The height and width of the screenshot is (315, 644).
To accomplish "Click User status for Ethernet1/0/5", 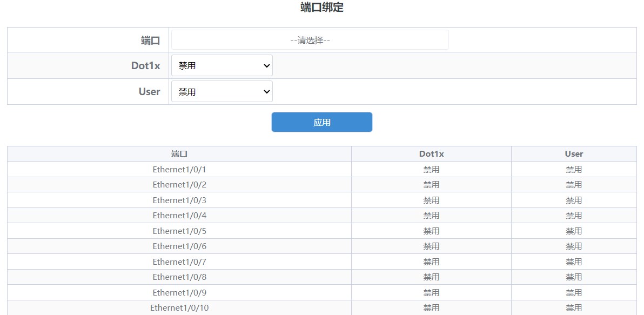I will click(x=574, y=231).
